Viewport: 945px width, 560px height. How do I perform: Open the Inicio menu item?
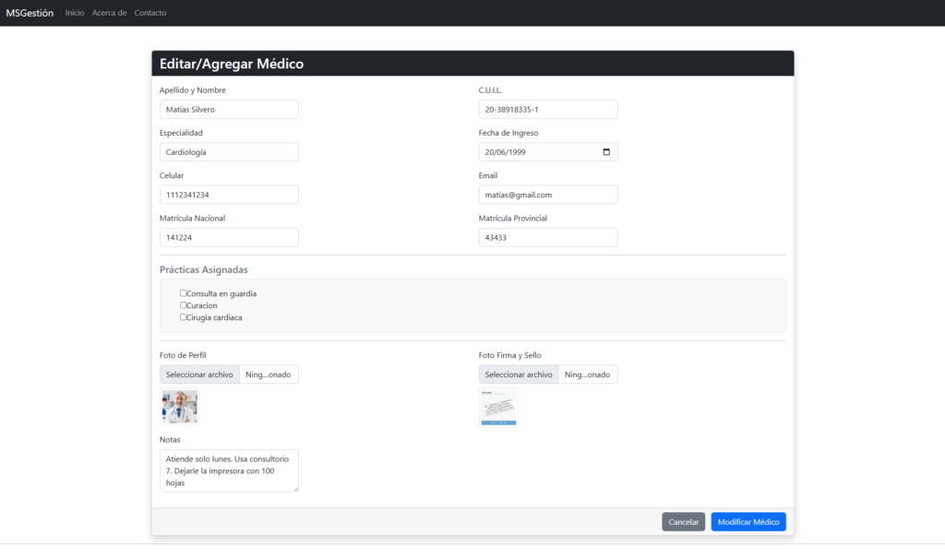pyautogui.click(x=75, y=13)
